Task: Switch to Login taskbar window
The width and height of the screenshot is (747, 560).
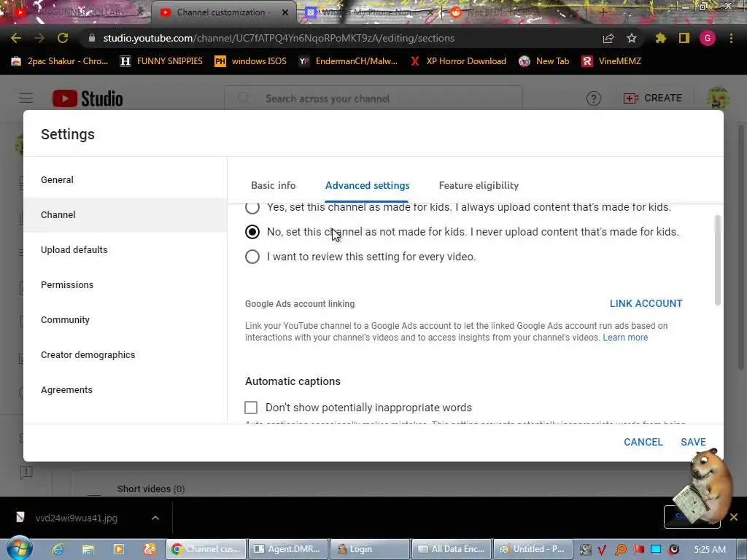Action: (370, 549)
